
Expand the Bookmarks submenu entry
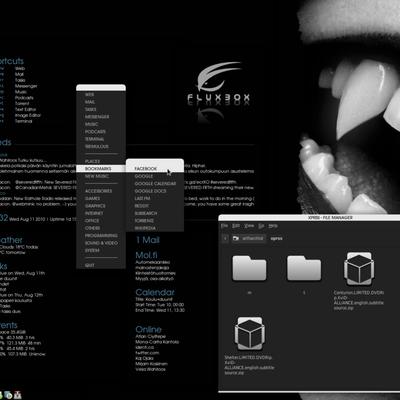point(101,169)
